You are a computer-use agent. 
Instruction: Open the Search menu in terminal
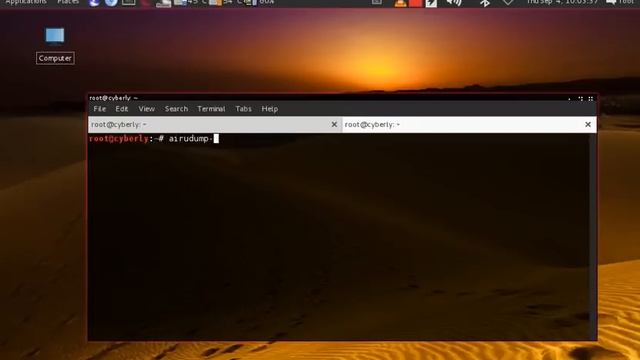click(x=176, y=109)
